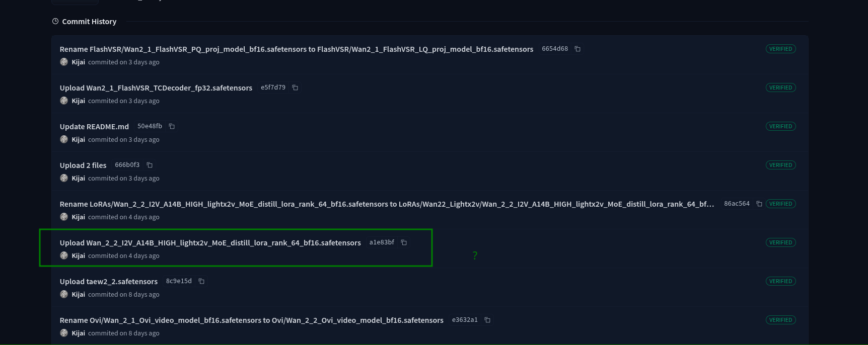This screenshot has height=345, width=868.
Task: Click VERIFIED badge on 6654d68 commit
Action: 780,49
